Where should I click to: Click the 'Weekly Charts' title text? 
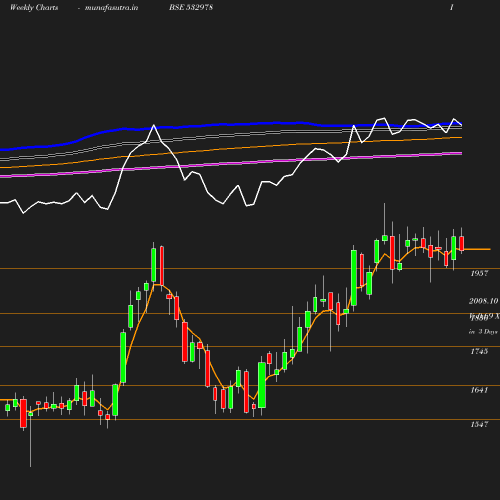coord(34,7)
